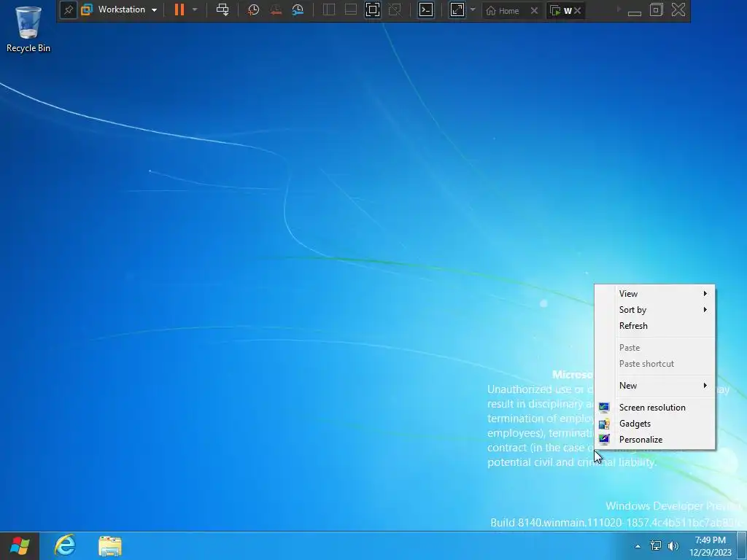The width and height of the screenshot is (747, 560).
Task: Expand the power options dropdown arrow
Action: [194, 9]
